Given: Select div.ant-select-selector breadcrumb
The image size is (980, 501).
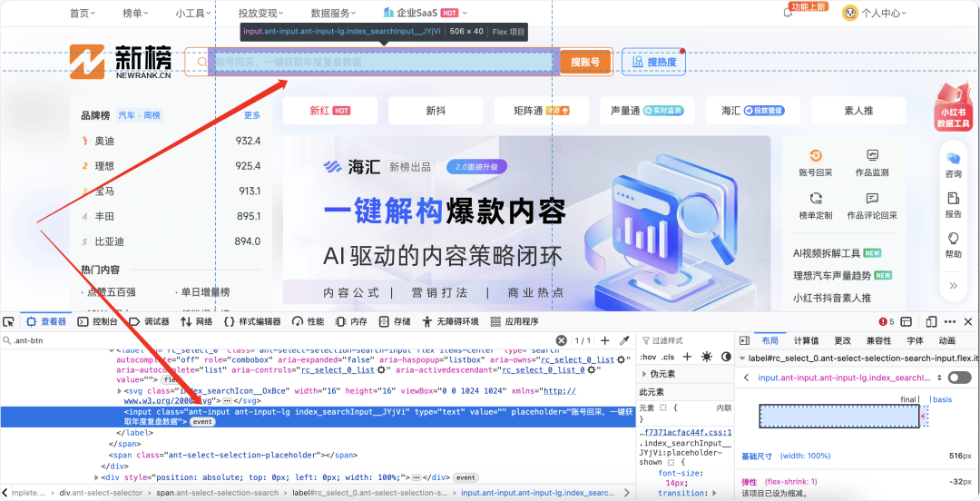Looking at the screenshot, I should [x=102, y=493].
